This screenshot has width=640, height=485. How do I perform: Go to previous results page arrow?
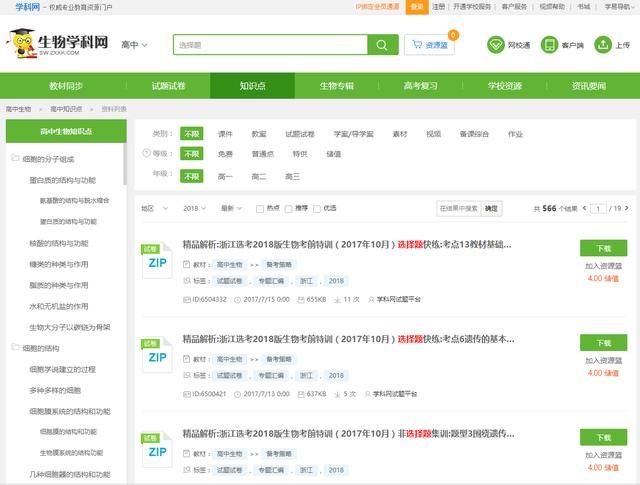coord(584,208)
